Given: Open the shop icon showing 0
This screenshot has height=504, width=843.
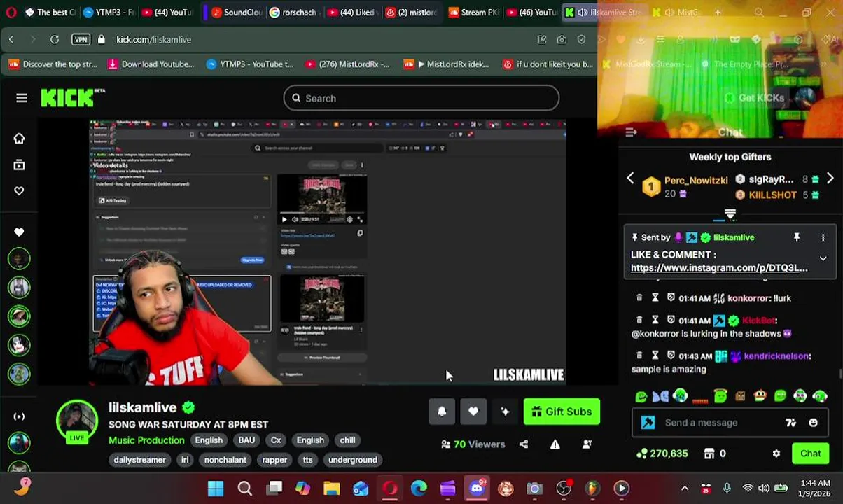Looking at the screenshot, I should coord(709,454).
